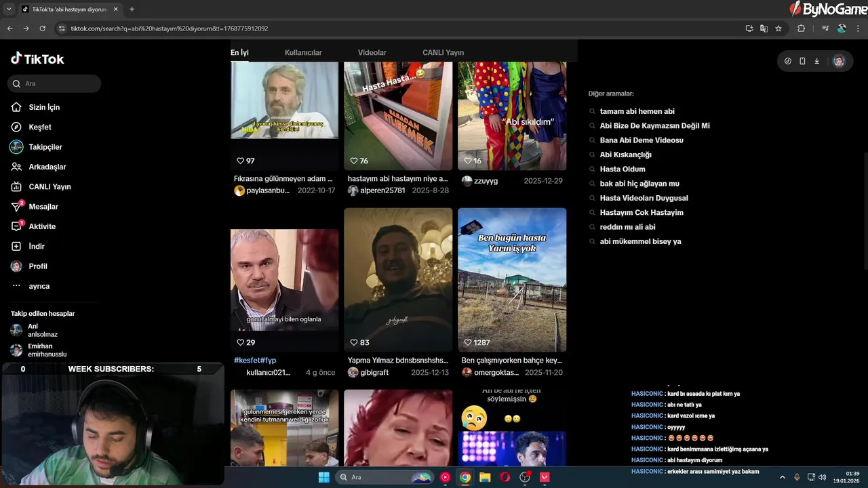Reload the page
Screen dimensions: 868x488
42,28
